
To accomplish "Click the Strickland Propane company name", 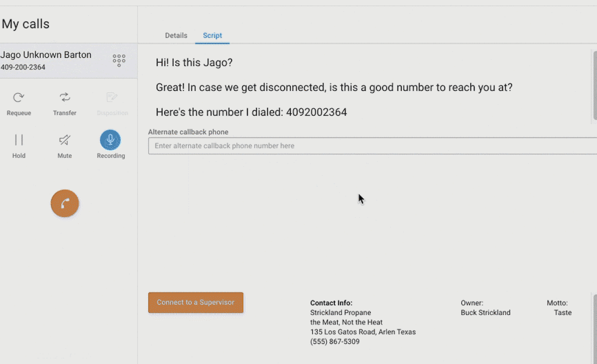I will pos(341,312).
